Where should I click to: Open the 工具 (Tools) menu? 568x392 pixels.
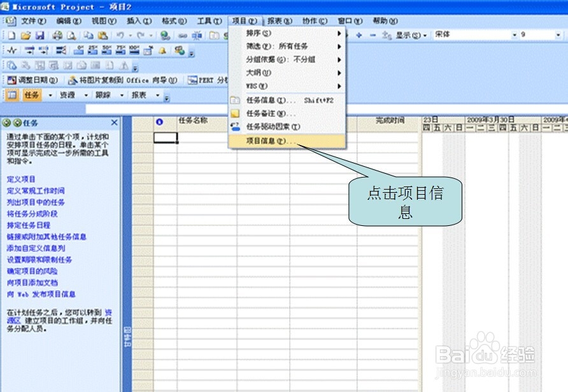(x=209, y=21)
